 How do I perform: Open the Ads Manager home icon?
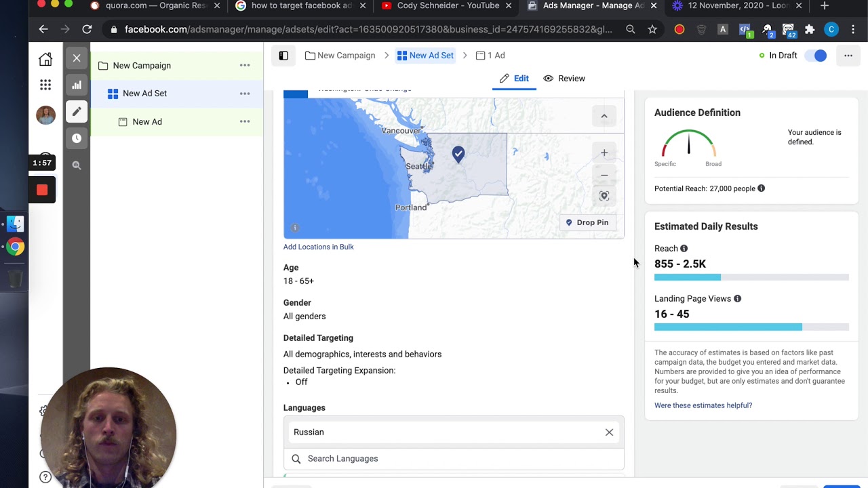point(45,59)
